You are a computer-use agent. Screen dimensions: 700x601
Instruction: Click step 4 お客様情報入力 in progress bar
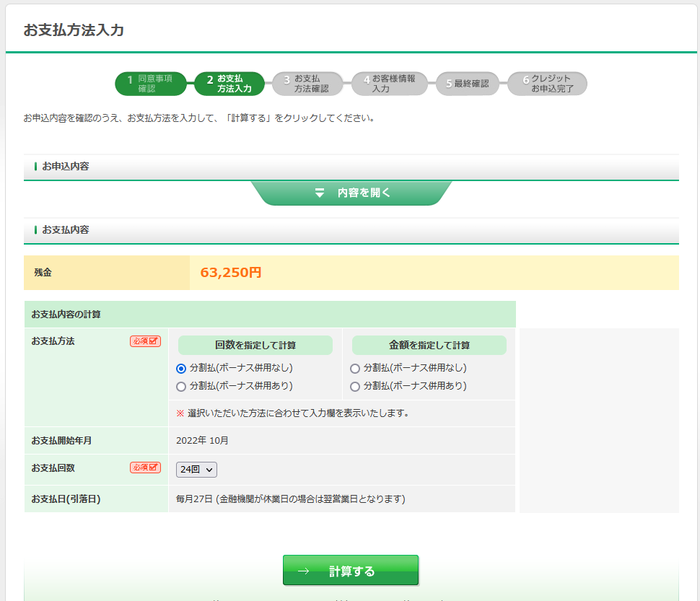(389, 84)
